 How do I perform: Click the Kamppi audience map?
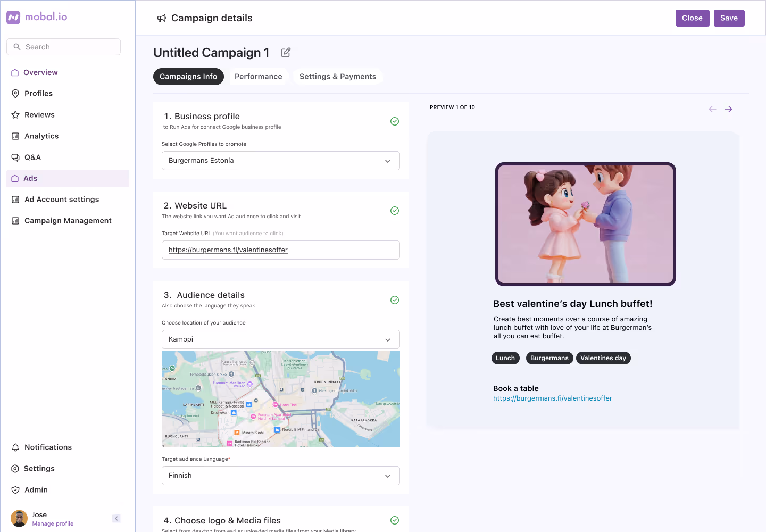pyautogui.click(x=281, y=399)
